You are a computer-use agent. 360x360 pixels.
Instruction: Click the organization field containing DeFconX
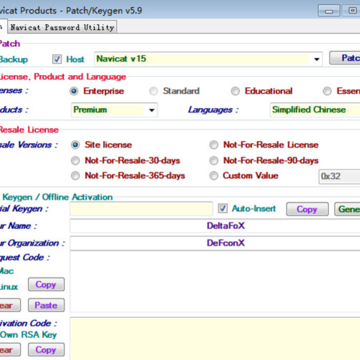tap(215, 243)
